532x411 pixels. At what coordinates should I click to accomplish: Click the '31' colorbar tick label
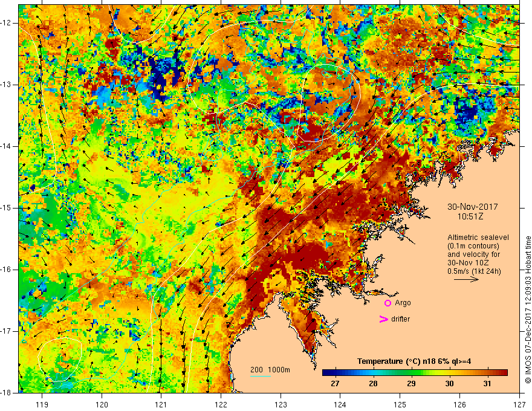pos(487,384)
